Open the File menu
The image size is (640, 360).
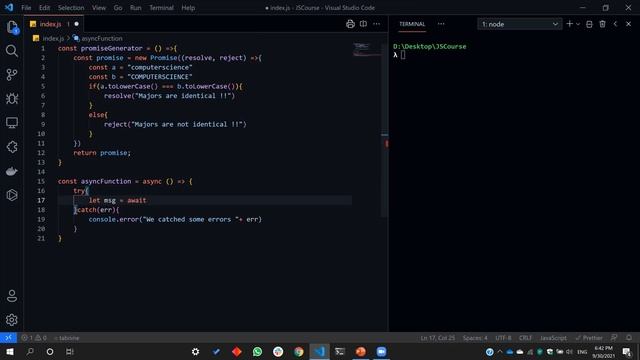[26, 8]
